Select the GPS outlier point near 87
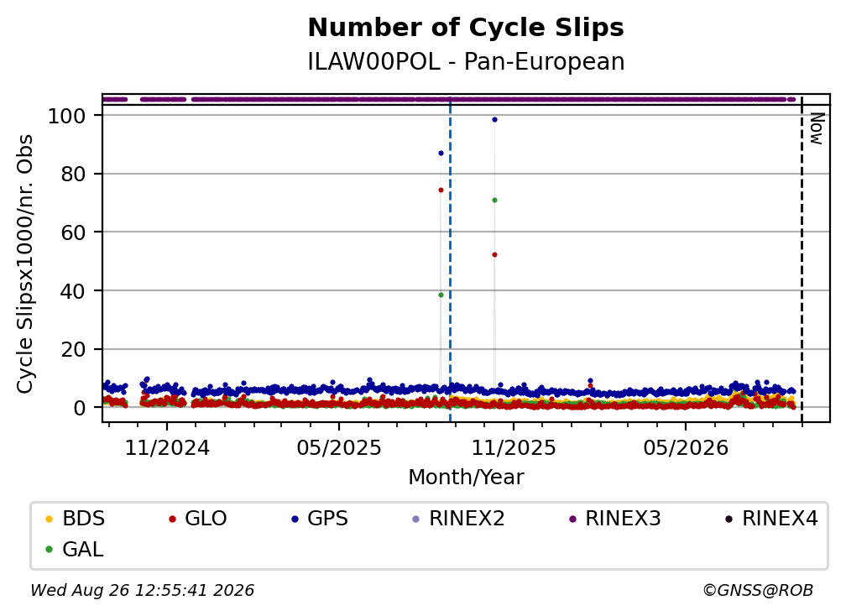This screenshot has height=616, width=846. point(441,154)
